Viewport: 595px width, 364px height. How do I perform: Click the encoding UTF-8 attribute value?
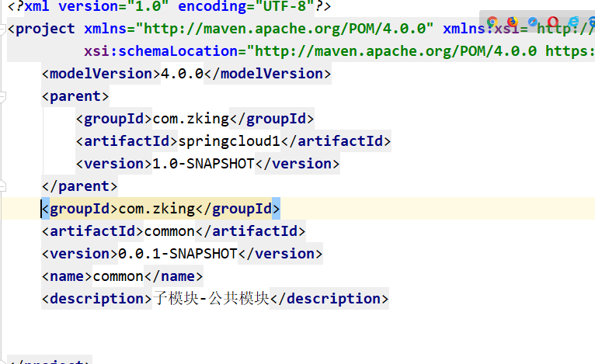click(x=286, y=6)
